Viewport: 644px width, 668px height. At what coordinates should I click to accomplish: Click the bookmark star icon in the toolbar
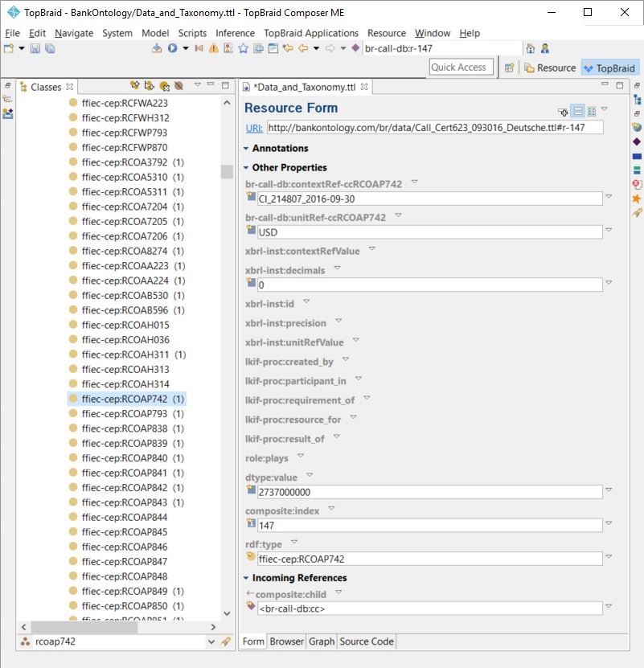click(x=243, y=49)
